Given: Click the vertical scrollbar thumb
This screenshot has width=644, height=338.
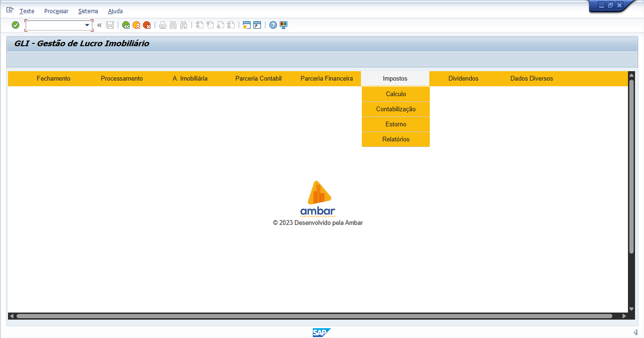Looking at the screenshot, I should (x=631, y=165).
